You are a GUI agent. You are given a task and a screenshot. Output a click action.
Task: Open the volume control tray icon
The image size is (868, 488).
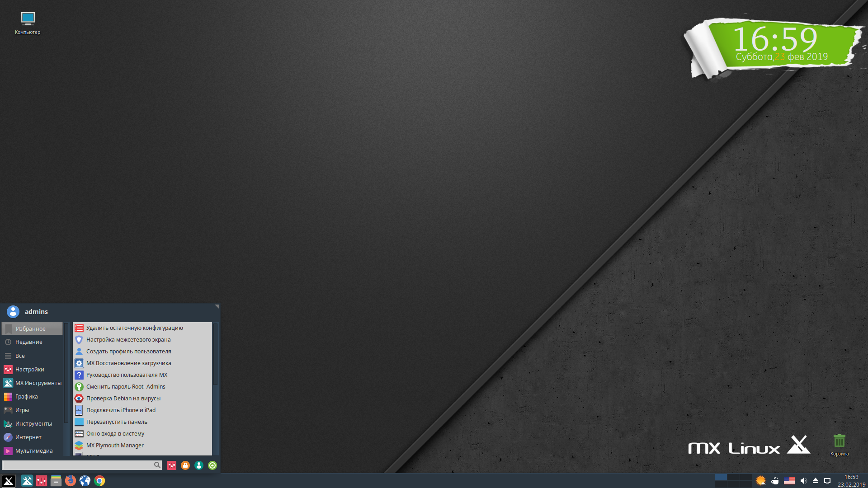804,480
